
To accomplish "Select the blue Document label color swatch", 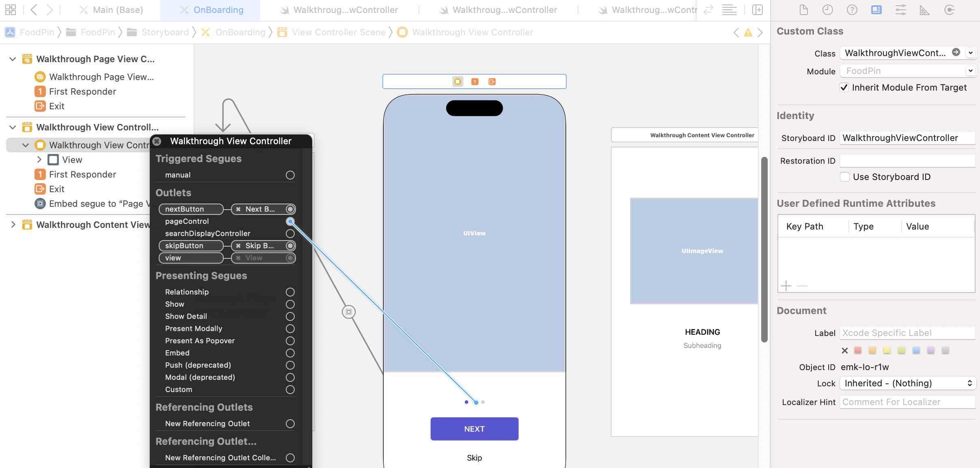I will [x=917, y=350].
